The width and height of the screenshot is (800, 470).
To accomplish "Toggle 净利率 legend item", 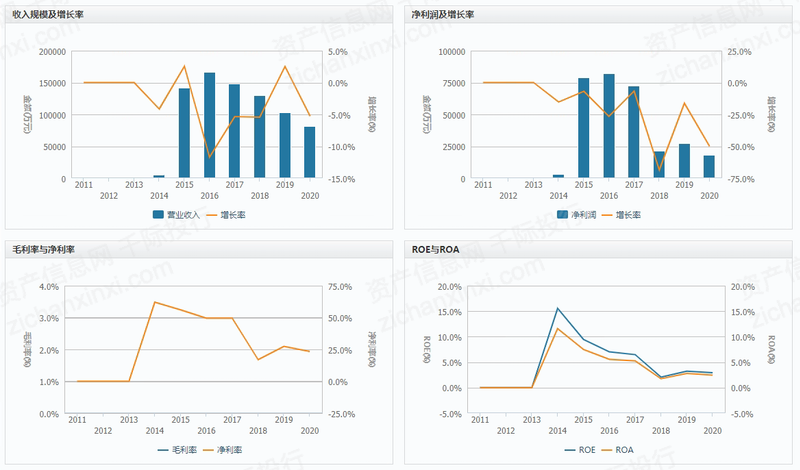I will (222, 450).
